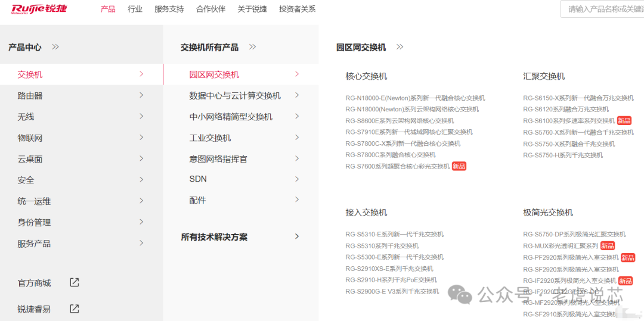
Task: Open the 服务支持 top menu
Action: [169, 9]
